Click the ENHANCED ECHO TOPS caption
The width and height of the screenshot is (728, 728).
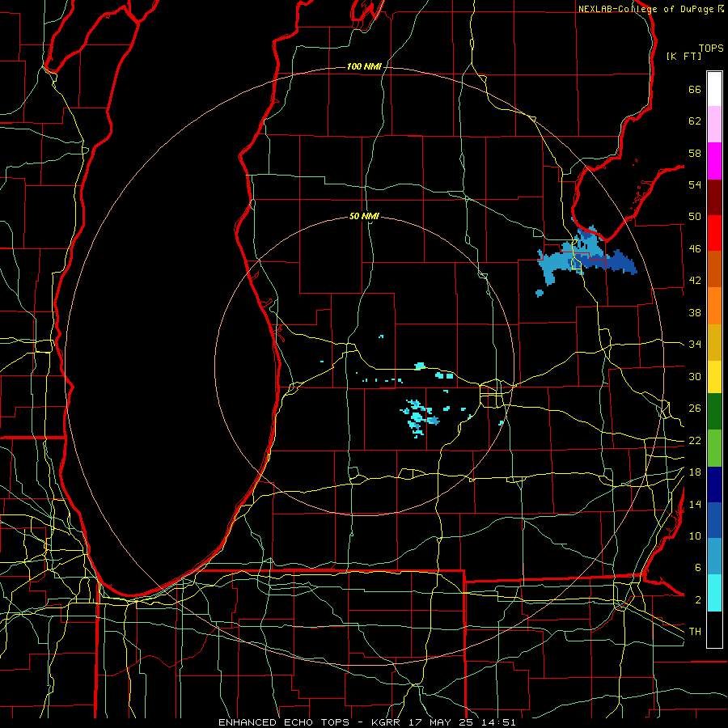pyautogui.click(x=284, y=722)
